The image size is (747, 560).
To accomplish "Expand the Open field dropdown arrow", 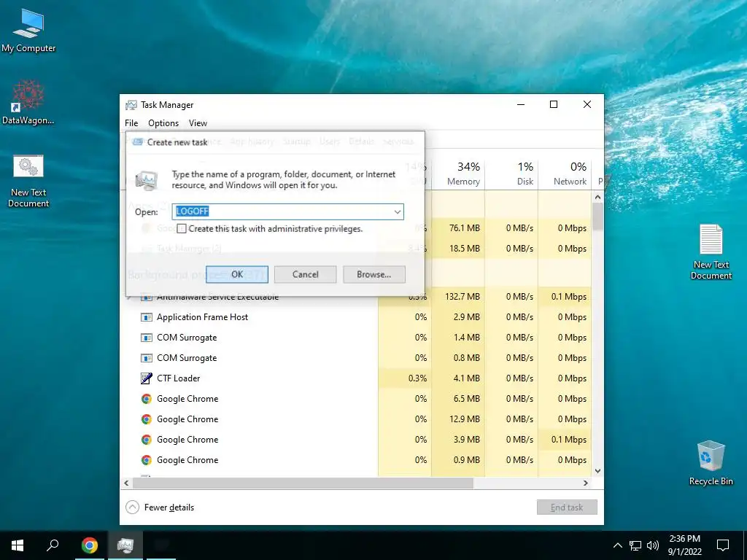I will tap(398, 212).
